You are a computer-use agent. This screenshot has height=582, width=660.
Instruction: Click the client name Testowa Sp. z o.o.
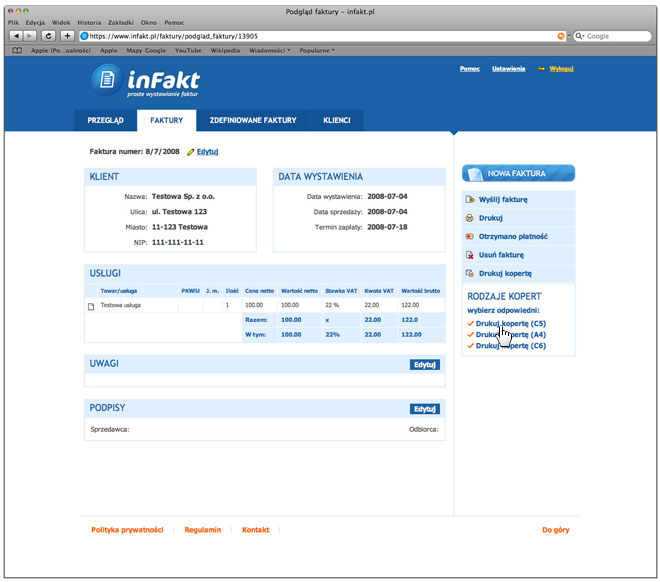coord(183,197)
